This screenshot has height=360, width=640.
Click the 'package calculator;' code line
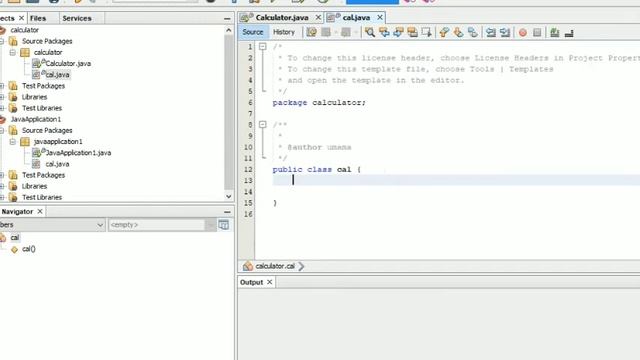click(319, 102)
